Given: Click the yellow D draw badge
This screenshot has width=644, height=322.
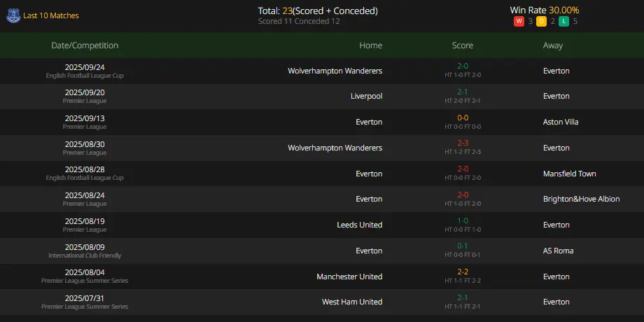Looking at the screenshot, I should 541,22.
